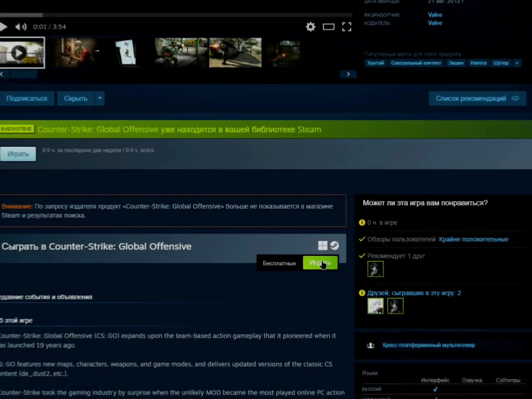The width and height of the screenshot is (532, 399).
Task: Click the green Играть button
Action: (320, 263)
